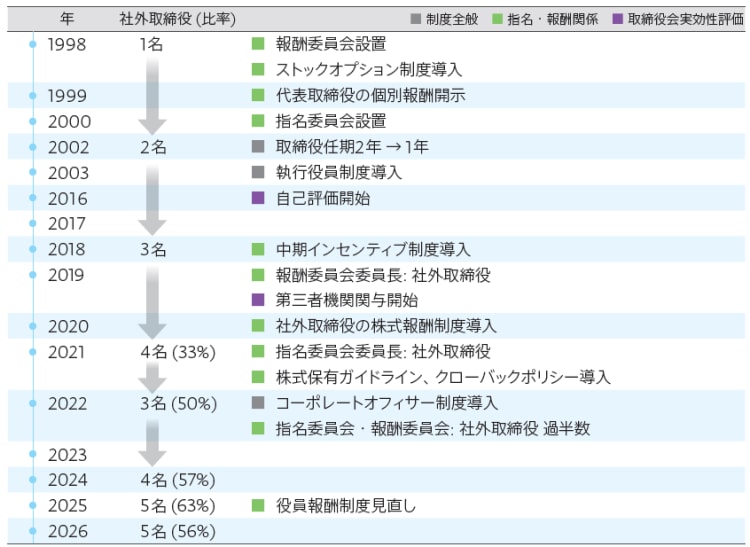The width and height of the screenshot is (750, 547).
Task: Click the gray marker beside 取締役任期2年 →1年
Action: pos(258,146)
